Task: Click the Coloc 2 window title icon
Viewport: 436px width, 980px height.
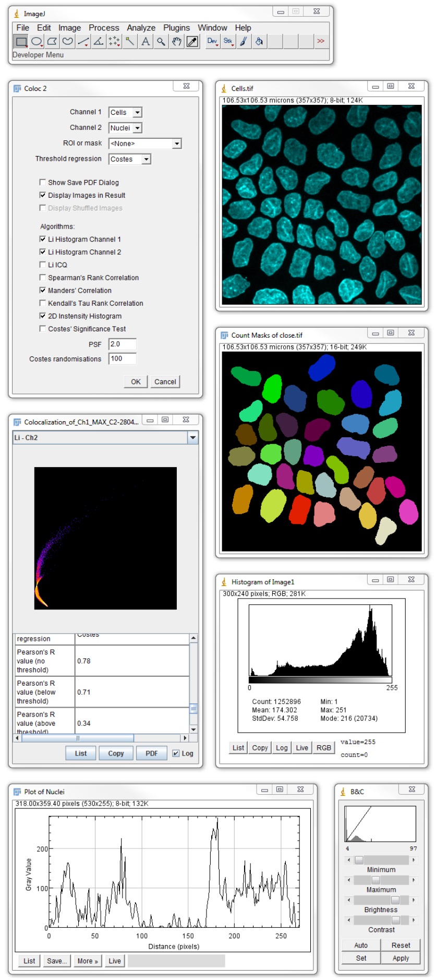Action: click(17, 88)
